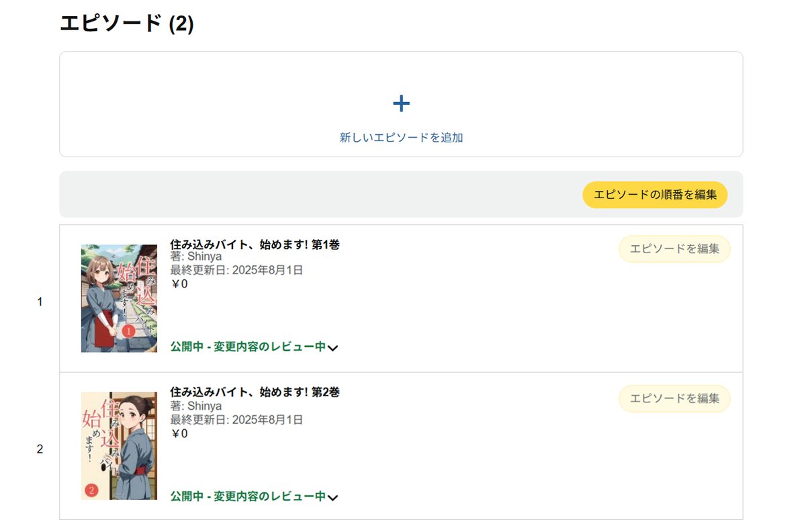Select the title 住み込みバイト、始めます! 第2巻

(x=255, y=392)
